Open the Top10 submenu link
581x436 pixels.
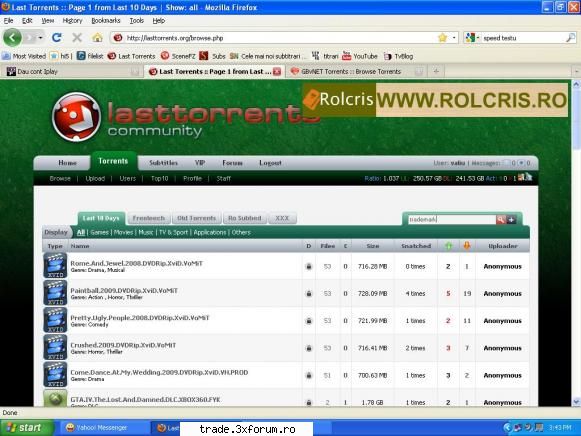point(160,178)
